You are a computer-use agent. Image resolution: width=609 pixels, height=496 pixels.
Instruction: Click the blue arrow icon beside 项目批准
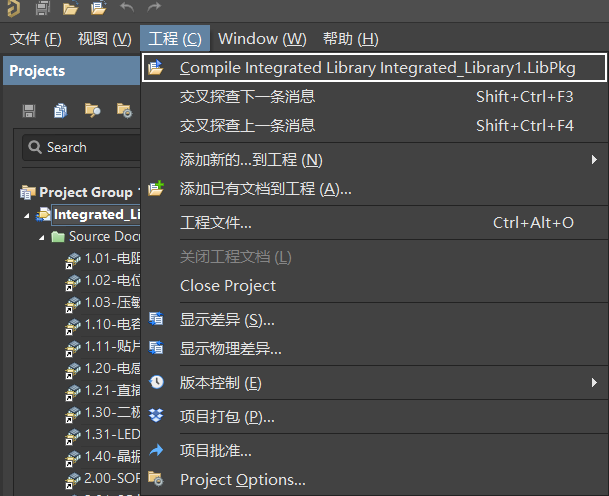pyautogui.click(x=156, y=450)
